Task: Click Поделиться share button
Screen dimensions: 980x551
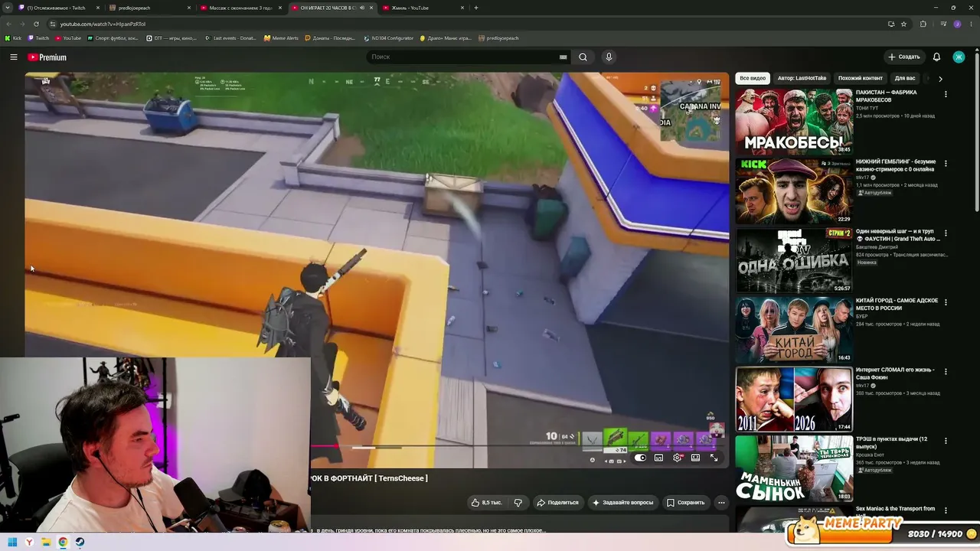Action: click(557, 503)
